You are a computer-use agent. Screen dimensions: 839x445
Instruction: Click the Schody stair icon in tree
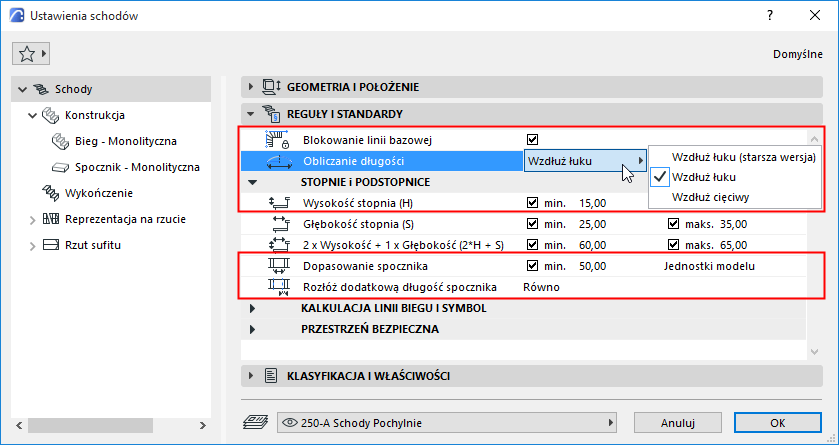pyautogui.click(x=41, y=89)
